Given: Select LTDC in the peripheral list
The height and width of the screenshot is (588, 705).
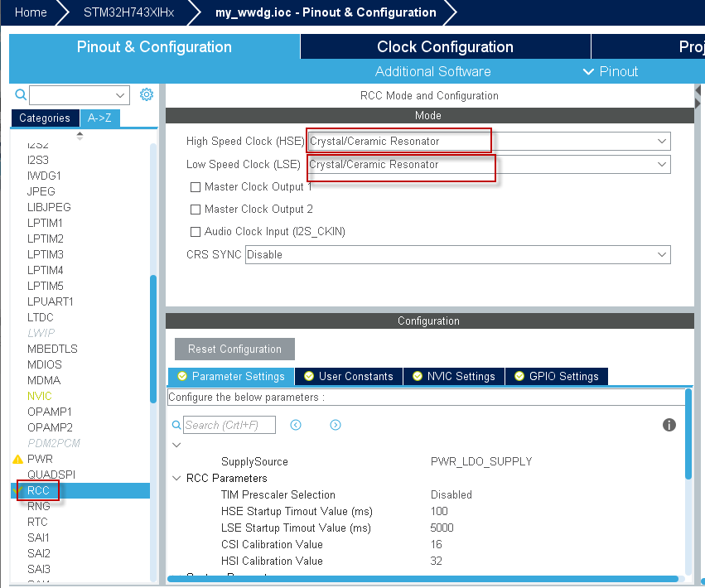Looking at the screenshot, I should [x=41, y=317].
